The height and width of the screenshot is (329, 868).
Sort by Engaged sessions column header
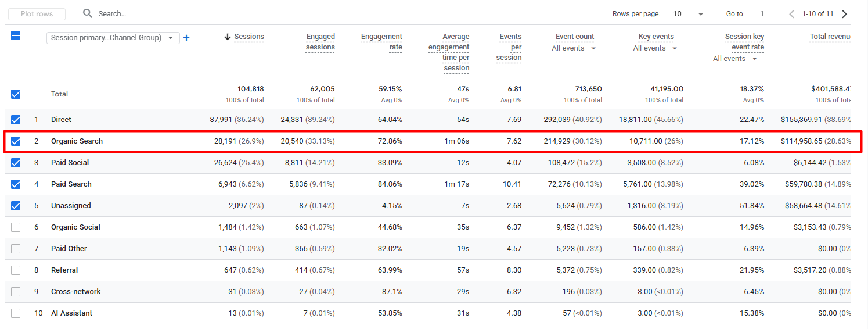pyautogui.click(x=320, y=42)
